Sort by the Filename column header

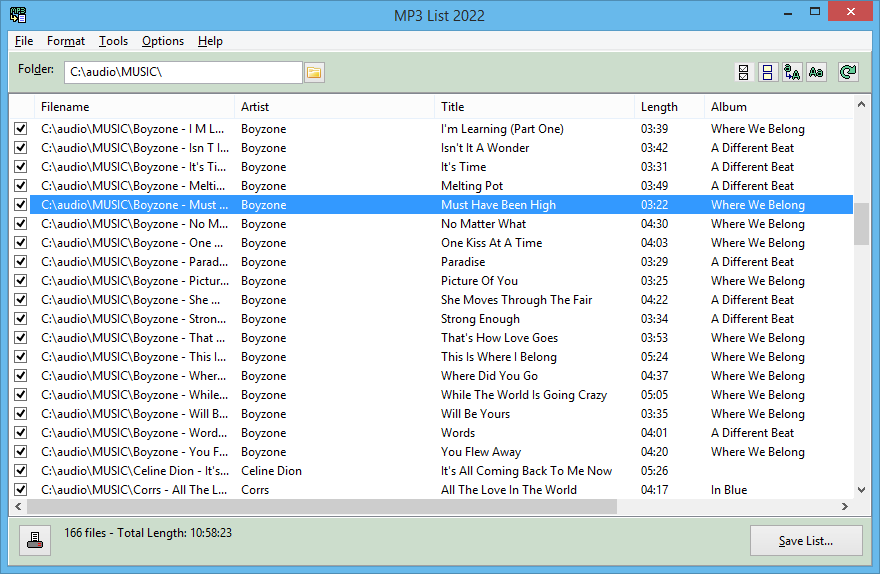pos(134,107)
